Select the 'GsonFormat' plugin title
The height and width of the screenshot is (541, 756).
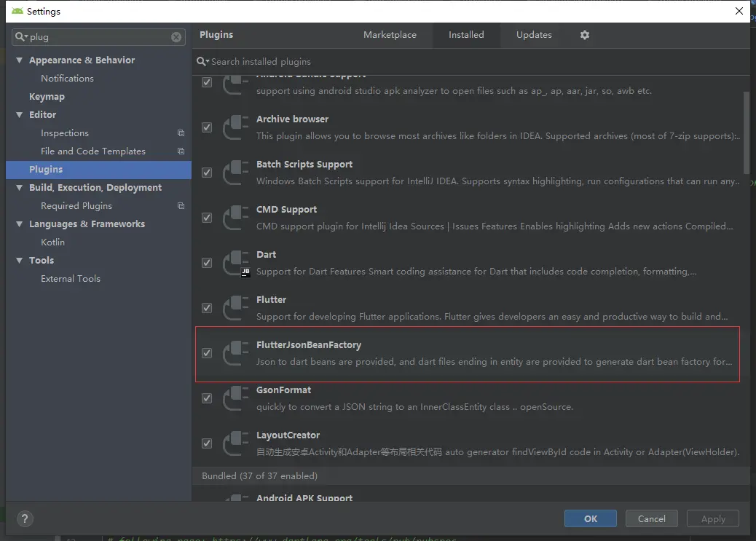tap(283, 390)
